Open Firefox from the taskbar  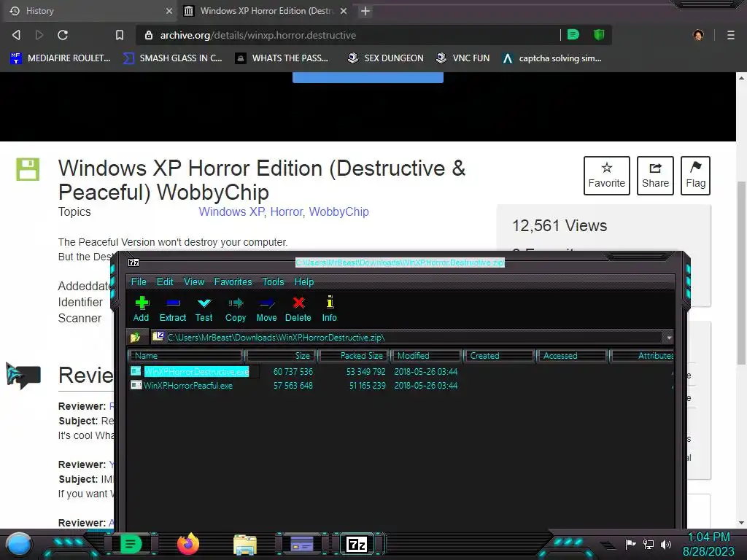coord(187,544)
